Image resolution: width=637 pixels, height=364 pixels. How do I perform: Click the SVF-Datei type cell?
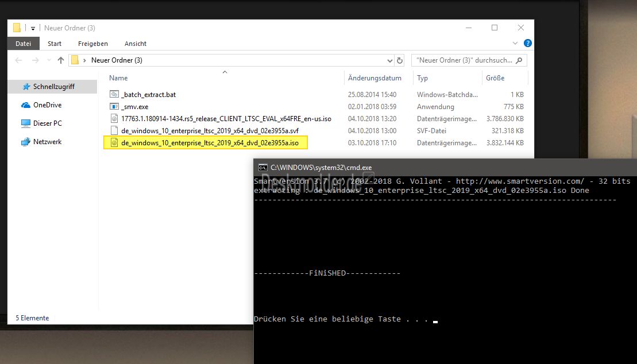pyautogui.click(x=431, y=131)
